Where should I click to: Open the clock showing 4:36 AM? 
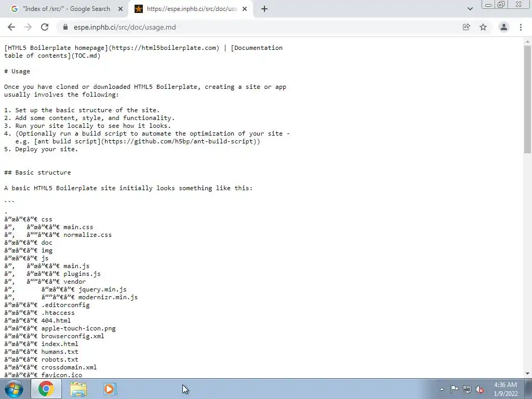(505, 389)
